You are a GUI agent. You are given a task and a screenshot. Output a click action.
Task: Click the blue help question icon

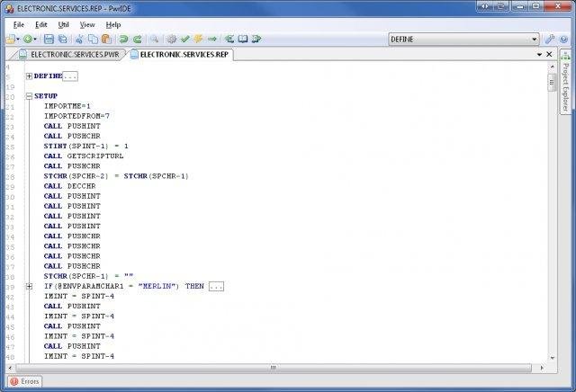pyautogui.click(x=563, y=40)
